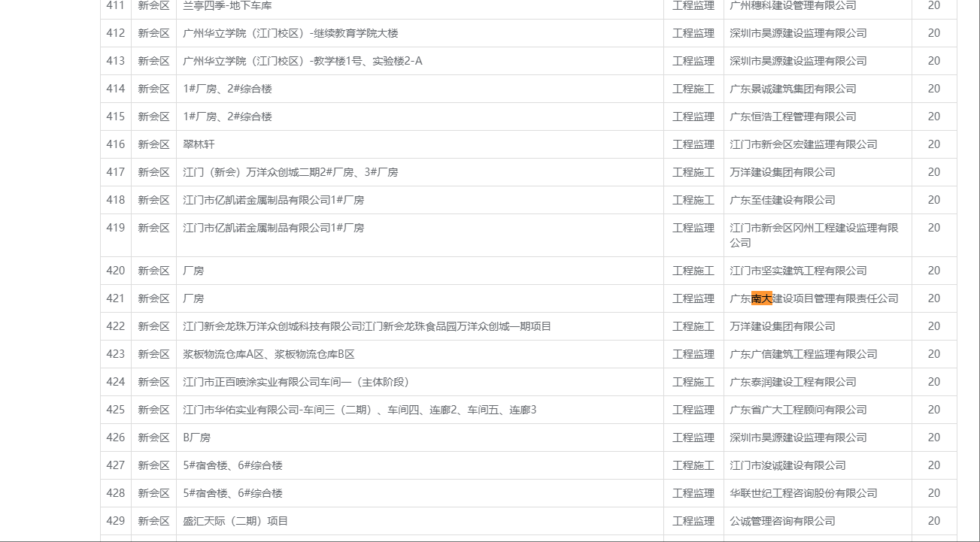980x542 pixels.
Task: Click row number 411
Action: click(x=115, y=5)
